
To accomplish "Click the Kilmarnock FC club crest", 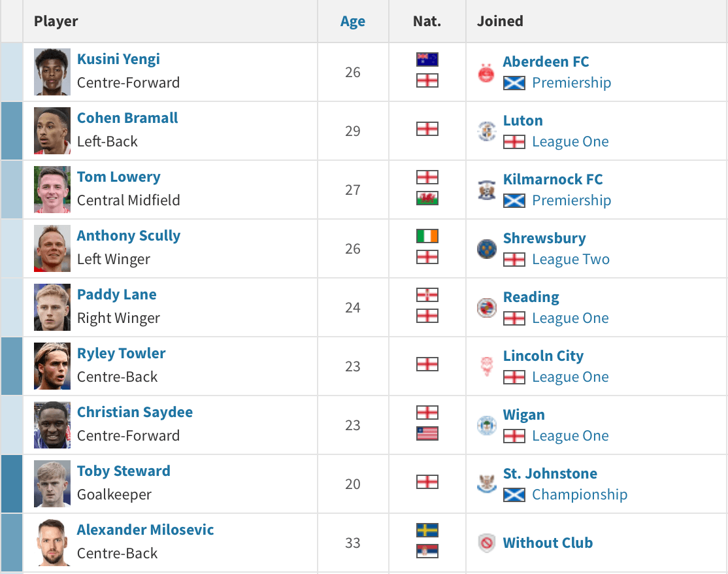I will tap(487, 190).
